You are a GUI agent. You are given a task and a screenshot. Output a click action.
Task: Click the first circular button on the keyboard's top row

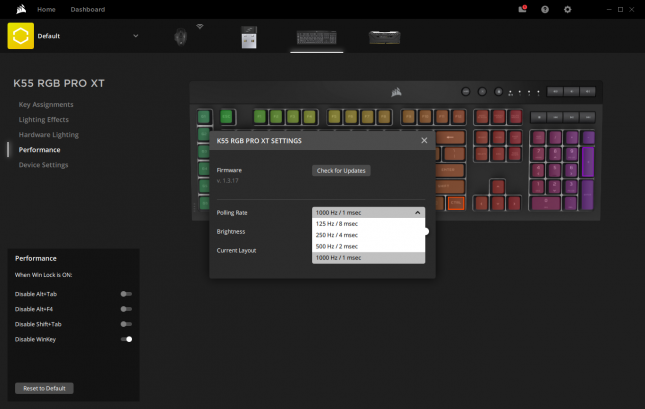[x=466, y=92]
